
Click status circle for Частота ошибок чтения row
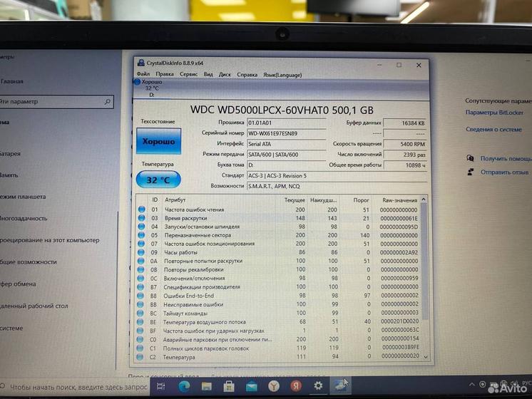pyautogui.click(x=142, y=210)
